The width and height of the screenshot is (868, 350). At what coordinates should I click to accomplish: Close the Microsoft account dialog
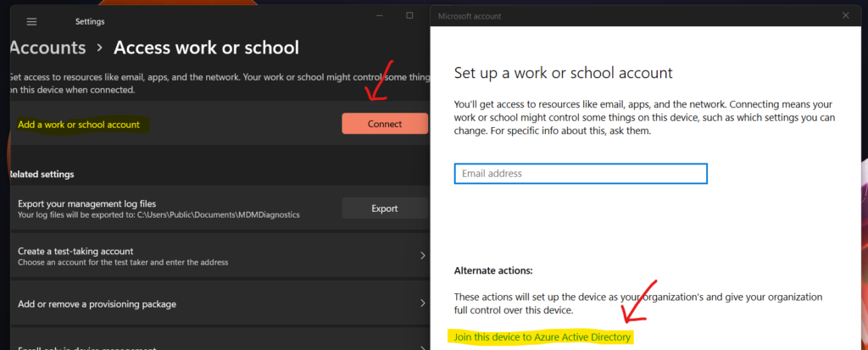pos(845,15)
